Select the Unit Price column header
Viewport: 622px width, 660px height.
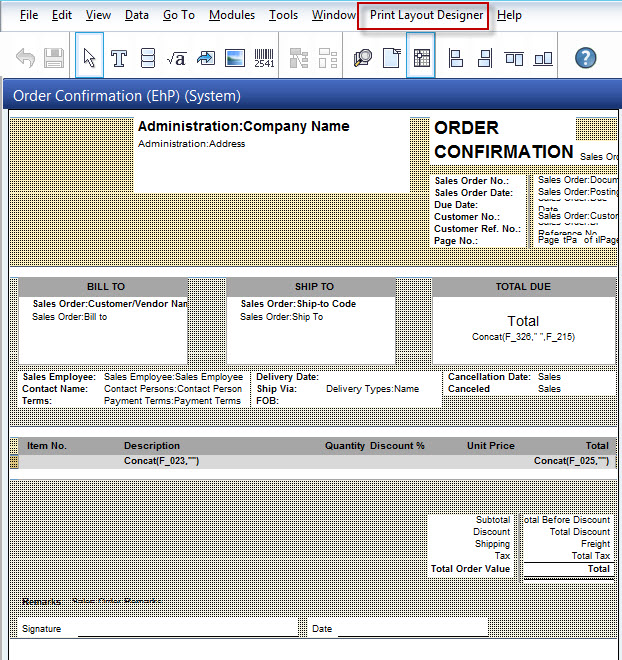click(491, 446)
